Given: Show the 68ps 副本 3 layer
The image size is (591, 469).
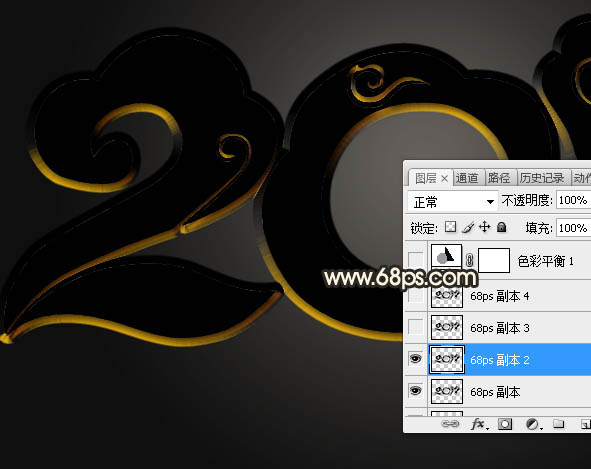Looking at the screenshot, I should click(x=416, y=327).
